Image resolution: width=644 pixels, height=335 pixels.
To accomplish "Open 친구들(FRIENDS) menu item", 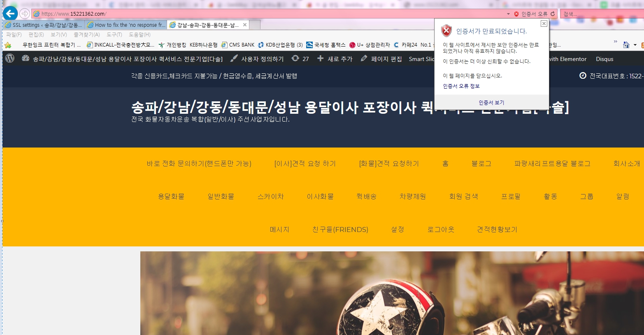I will (340, 230).
